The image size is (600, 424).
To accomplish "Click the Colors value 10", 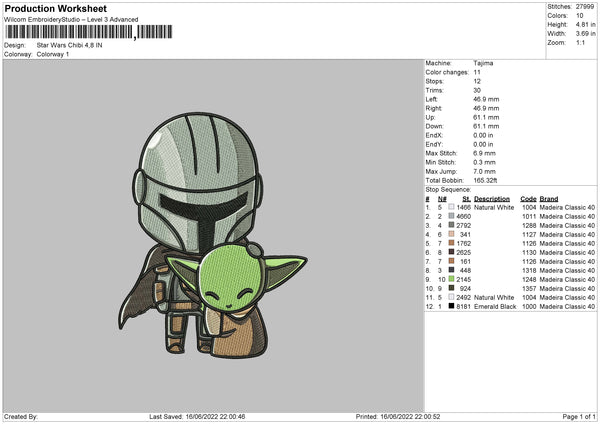I will click(579, 16).
